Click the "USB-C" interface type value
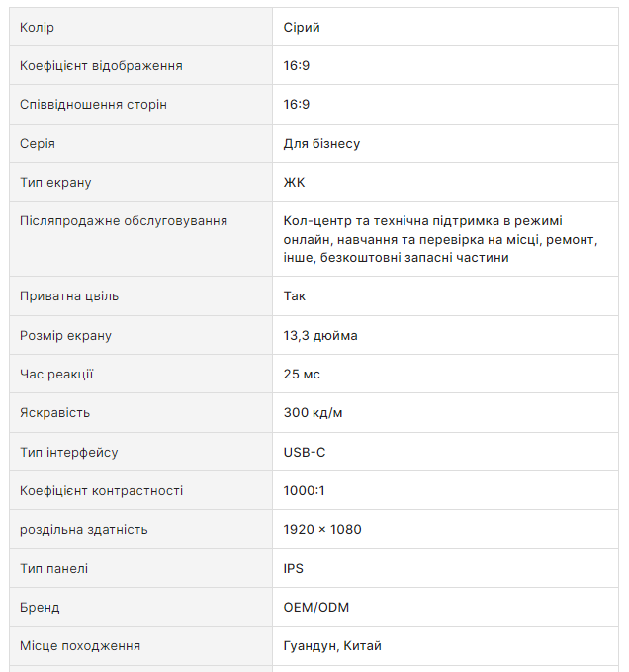This screenshot has width=629, height=672. tap(305, 452)
